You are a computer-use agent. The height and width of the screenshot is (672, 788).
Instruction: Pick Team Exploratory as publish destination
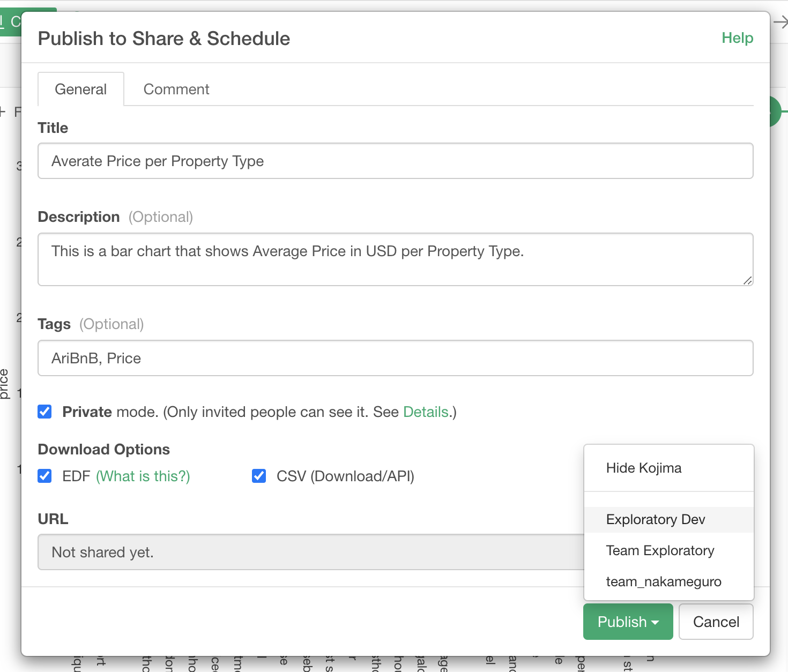coord(660,550)
